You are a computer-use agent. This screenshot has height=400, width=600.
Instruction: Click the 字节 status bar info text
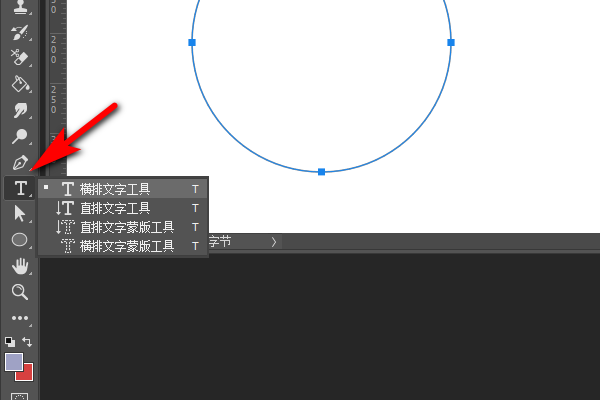(220, 242)
